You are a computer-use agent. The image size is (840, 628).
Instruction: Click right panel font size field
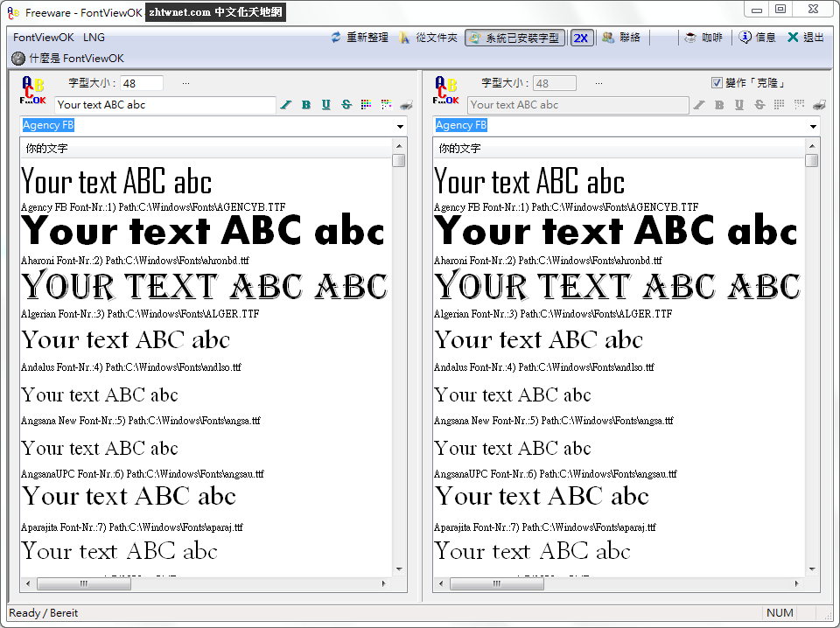point(555,83)
